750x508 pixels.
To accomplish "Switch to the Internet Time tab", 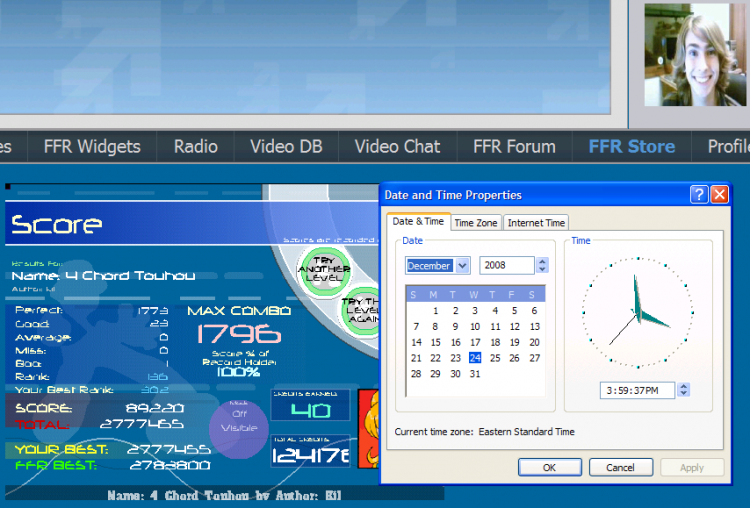I will [x=536, y=223].
